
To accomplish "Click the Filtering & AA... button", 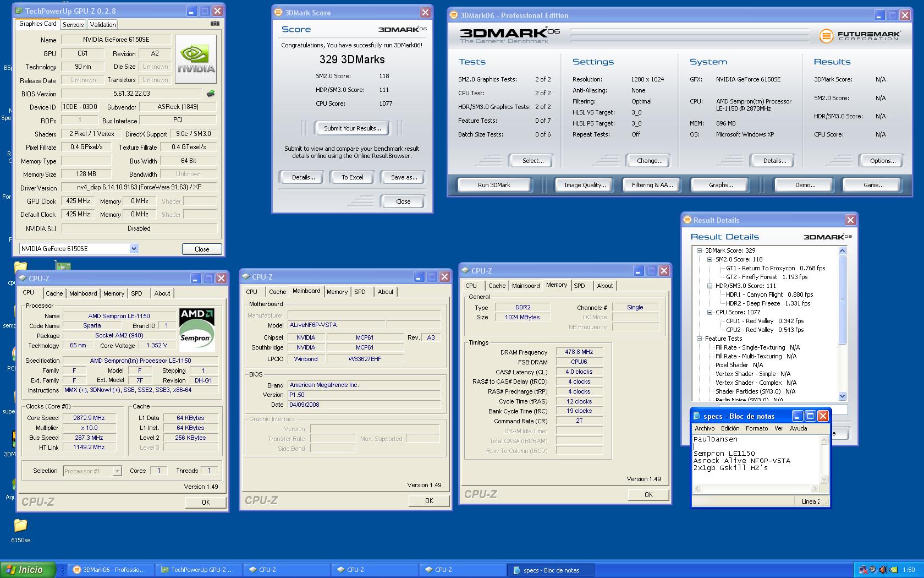I will tap(652, 185).
